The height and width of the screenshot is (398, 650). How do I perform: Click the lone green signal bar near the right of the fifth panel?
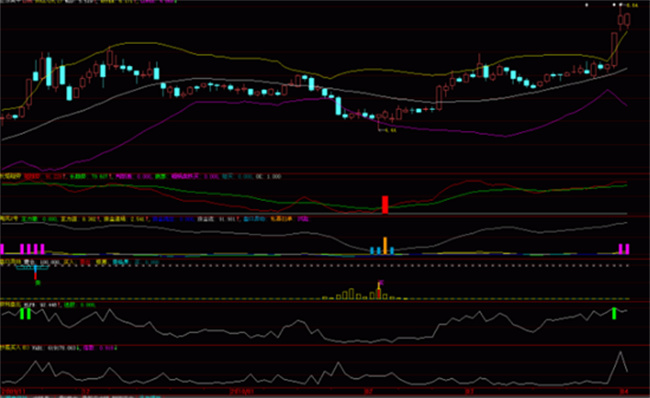[x=614, y=313]
